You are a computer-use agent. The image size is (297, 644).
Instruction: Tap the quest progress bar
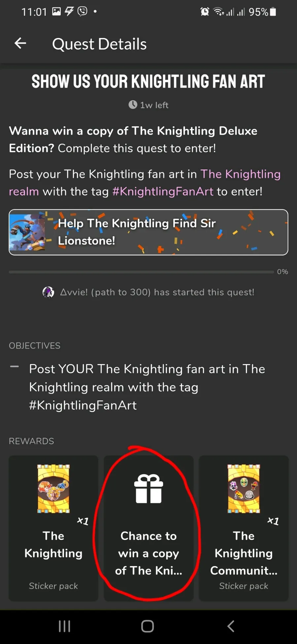pos(141,272)
